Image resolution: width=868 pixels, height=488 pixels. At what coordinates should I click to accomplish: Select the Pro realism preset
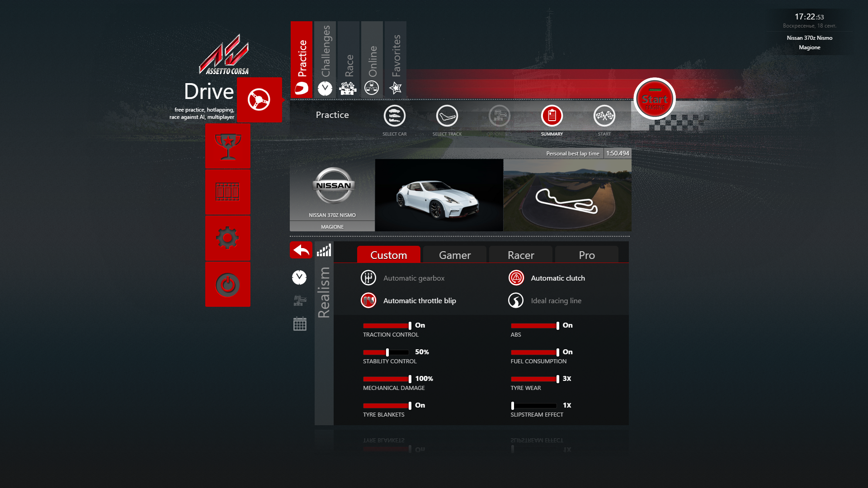pos(587,255)
